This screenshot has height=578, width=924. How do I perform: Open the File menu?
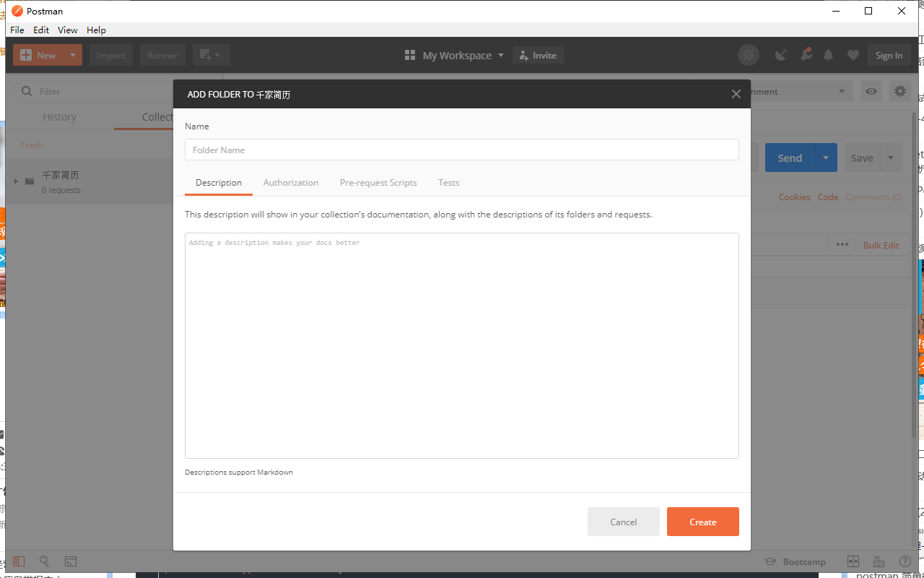(x=17, y=30)
